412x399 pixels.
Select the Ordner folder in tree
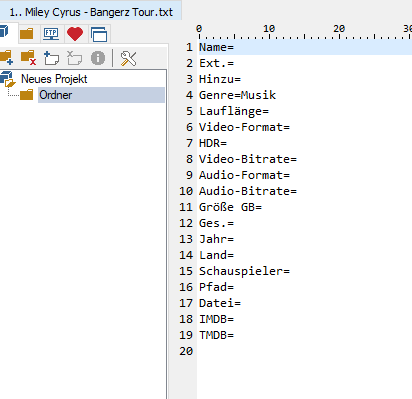click(56, 95)
